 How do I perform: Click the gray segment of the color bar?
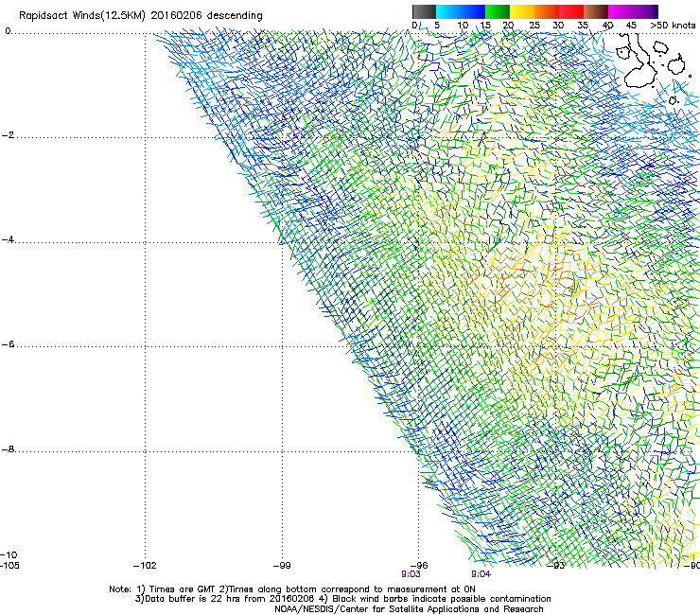tap(424, 11)
